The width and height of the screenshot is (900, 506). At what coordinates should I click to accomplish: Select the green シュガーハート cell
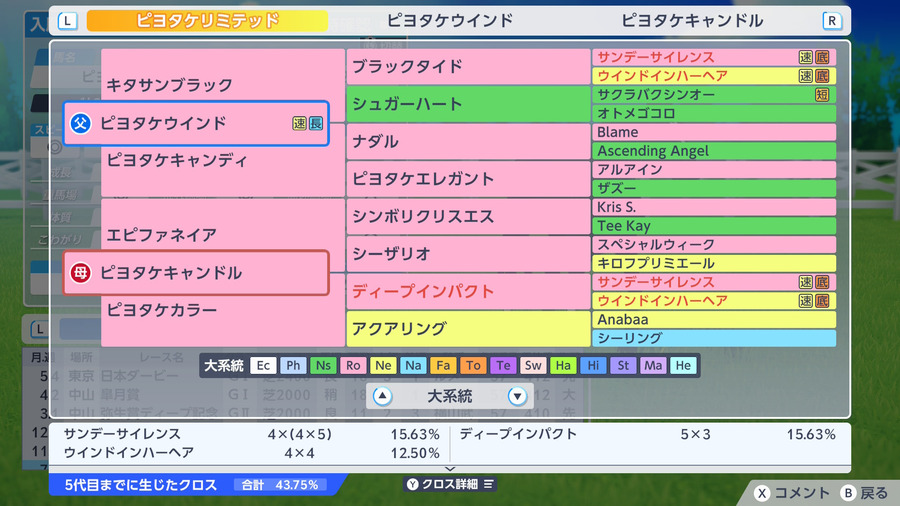(468, 104)
